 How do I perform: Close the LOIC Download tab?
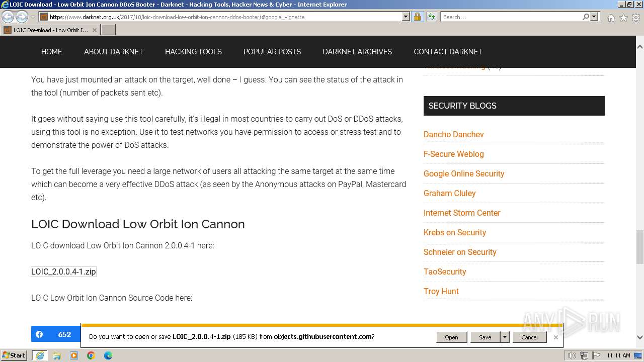[x=94, y=30]
